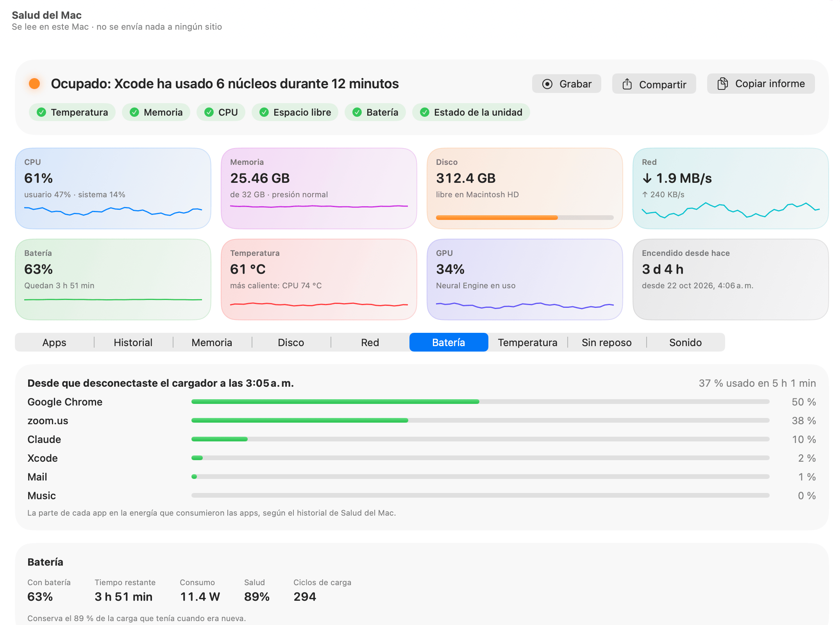Open the GPU 34% card
The height and width of the screenshot is (625, 840).
[525, 279]
